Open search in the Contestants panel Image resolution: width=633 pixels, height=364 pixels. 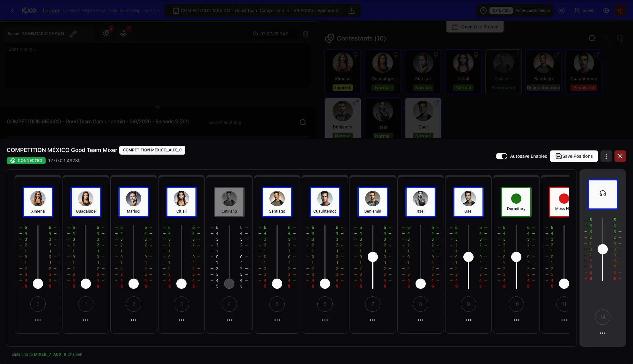click(592, 38)
